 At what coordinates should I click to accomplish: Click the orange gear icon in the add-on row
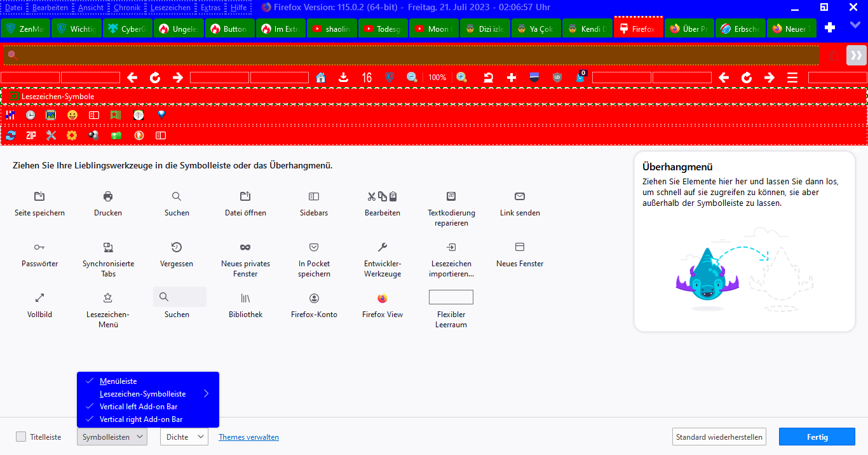click(72, 135)
